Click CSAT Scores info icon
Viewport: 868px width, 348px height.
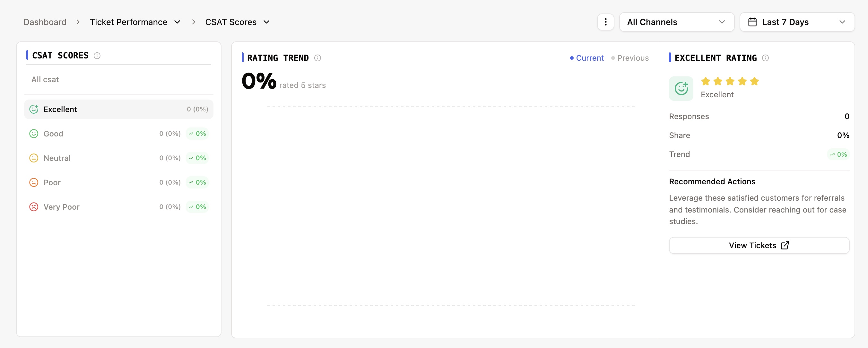97,56
